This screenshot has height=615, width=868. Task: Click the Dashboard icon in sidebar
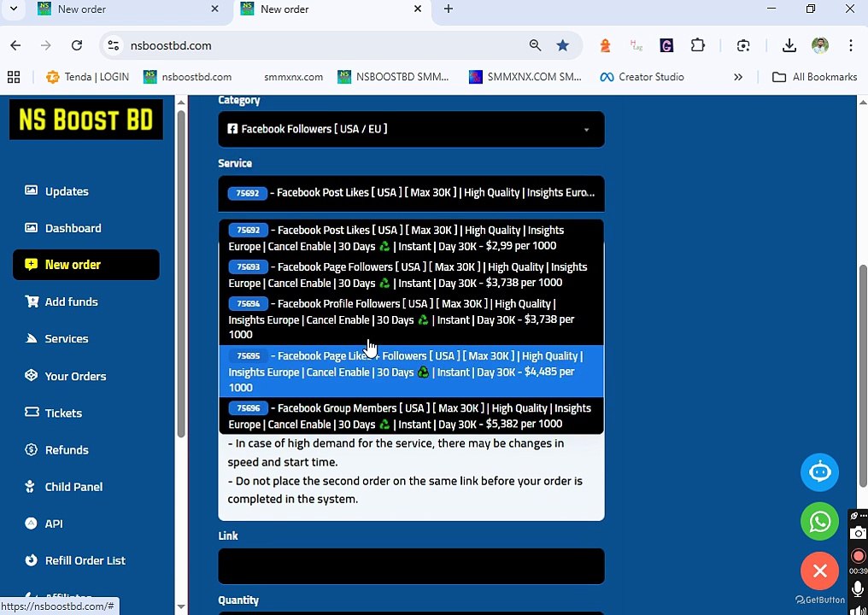pos(31,227)
